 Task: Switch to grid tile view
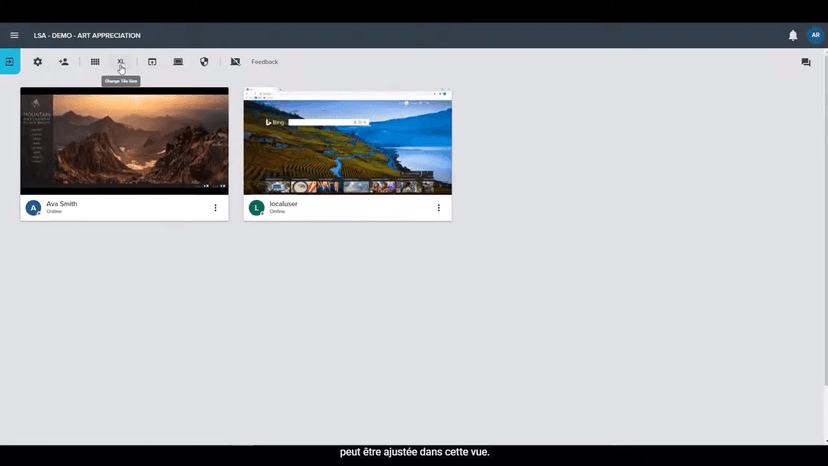pos(95,62)
